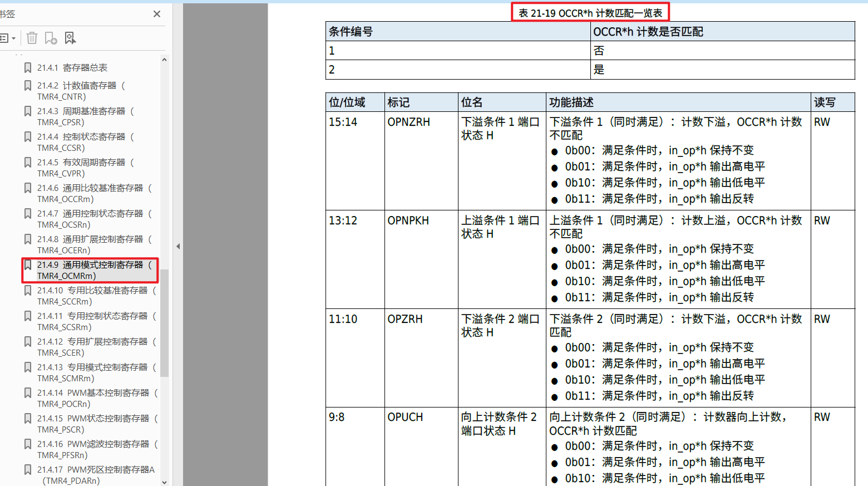Click bookmark icon beside 21.4.3 周期基准寄存器
The width and height of the screenshot is (868, 486).
pos(28,111)
